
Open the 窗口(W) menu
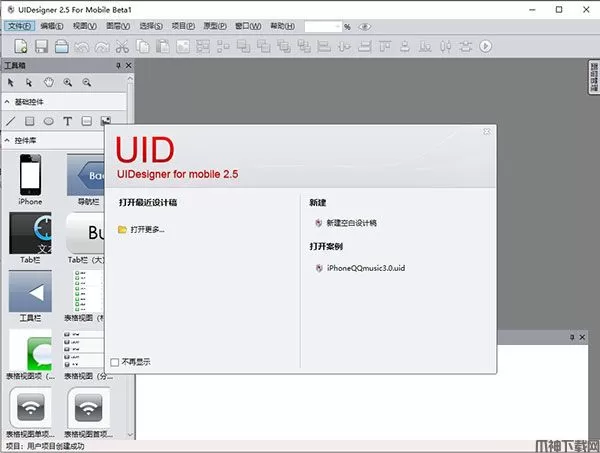click(x=248, y=26)
